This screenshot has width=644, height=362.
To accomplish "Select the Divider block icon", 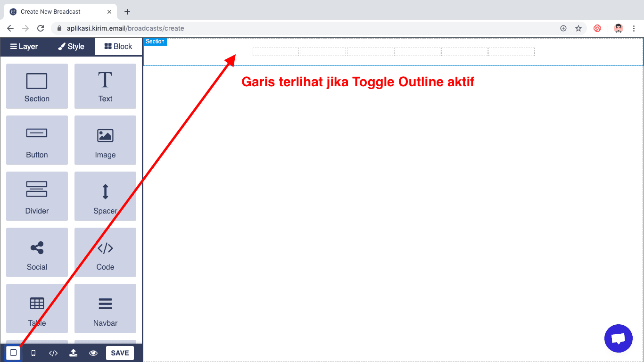I will [x=37, y=196].
